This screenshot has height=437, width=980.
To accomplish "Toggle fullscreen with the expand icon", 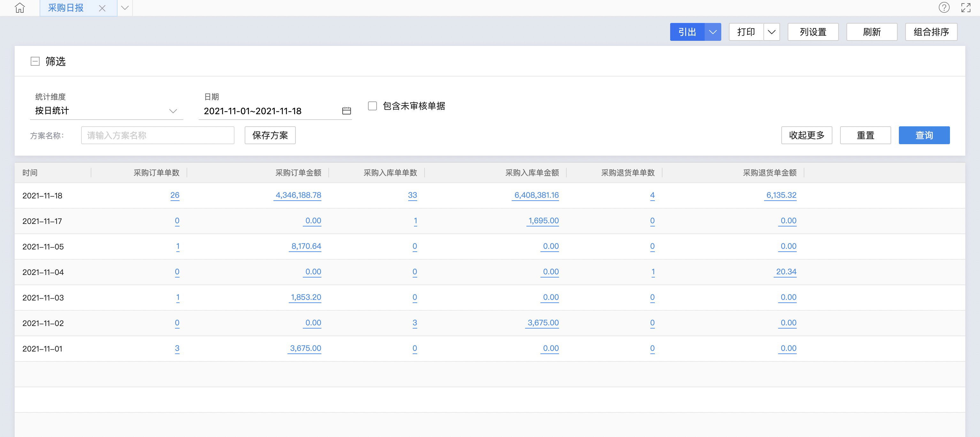I will coord(966,8).
